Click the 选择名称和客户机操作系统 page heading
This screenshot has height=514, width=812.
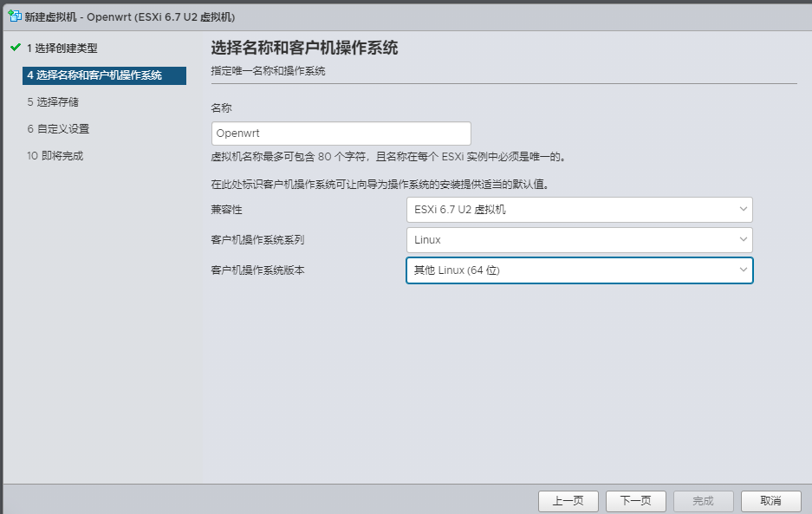click(304, 49)
